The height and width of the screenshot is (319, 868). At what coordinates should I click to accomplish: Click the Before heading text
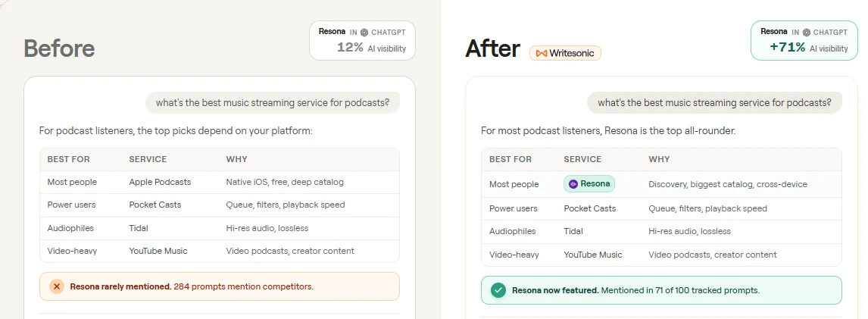(x=59, y=48)
